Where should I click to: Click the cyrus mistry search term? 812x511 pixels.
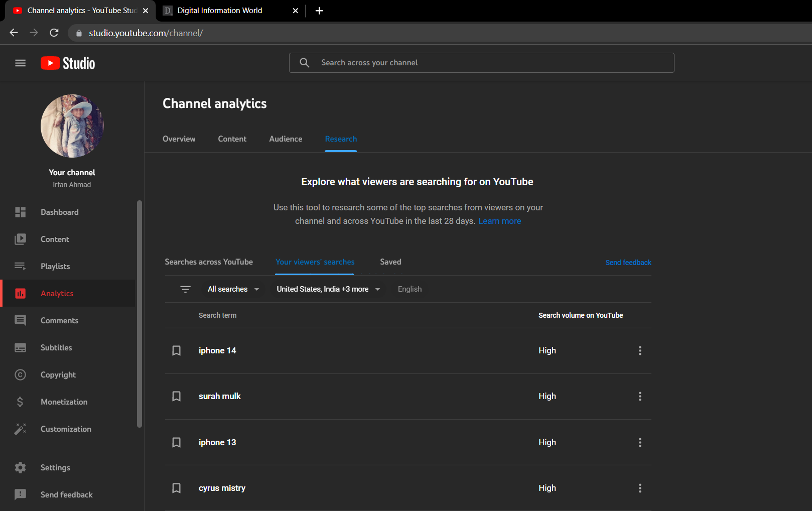coord(222,488)
